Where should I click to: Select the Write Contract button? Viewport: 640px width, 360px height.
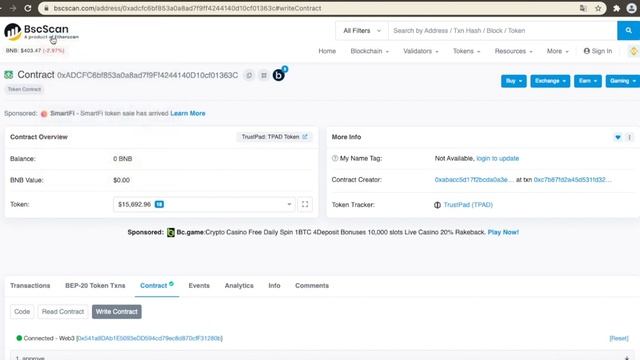[x=117, y=311]
